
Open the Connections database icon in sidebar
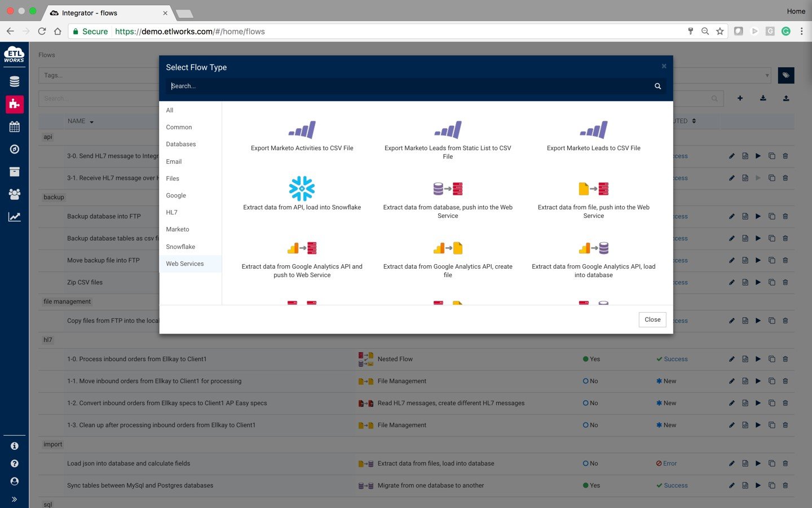click(x=15, y=82)
